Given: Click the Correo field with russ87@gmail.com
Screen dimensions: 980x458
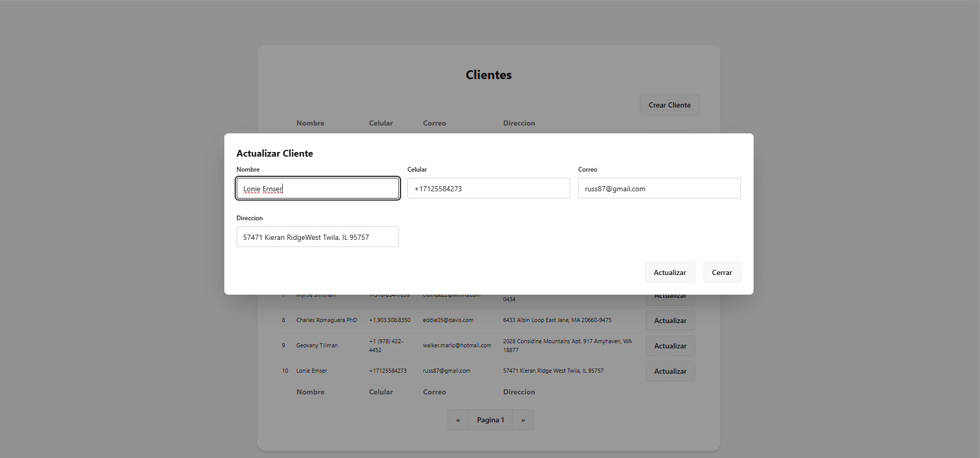Looking at the screenshot, I should click(x=659, y=189).
